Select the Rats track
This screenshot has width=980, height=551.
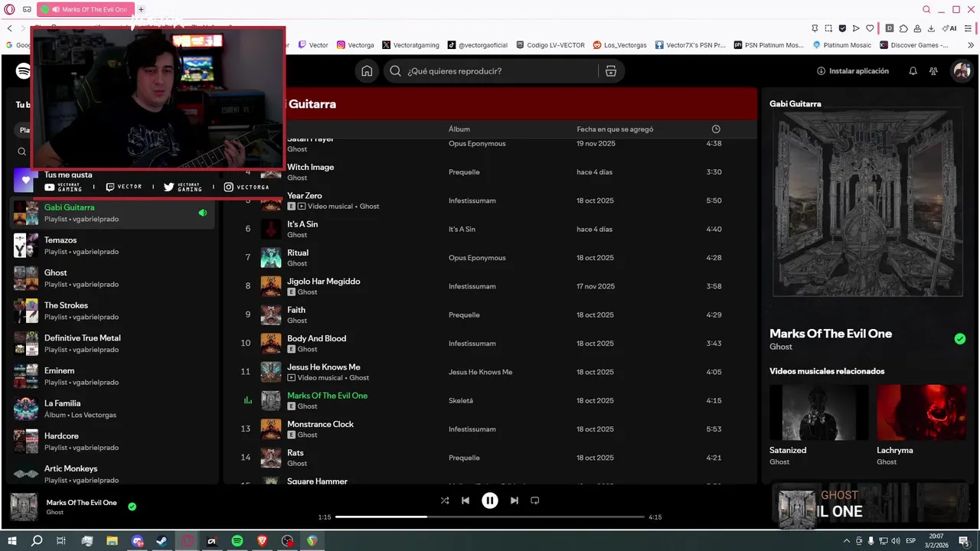pyautogui.click(x=296, y=453)
